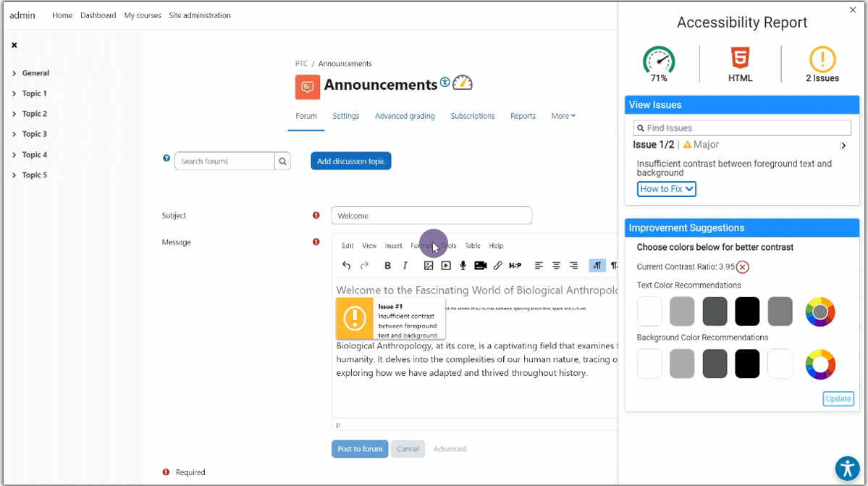Click the insert link icon
This screenshot has width=868, height=486.
(498, 266)
